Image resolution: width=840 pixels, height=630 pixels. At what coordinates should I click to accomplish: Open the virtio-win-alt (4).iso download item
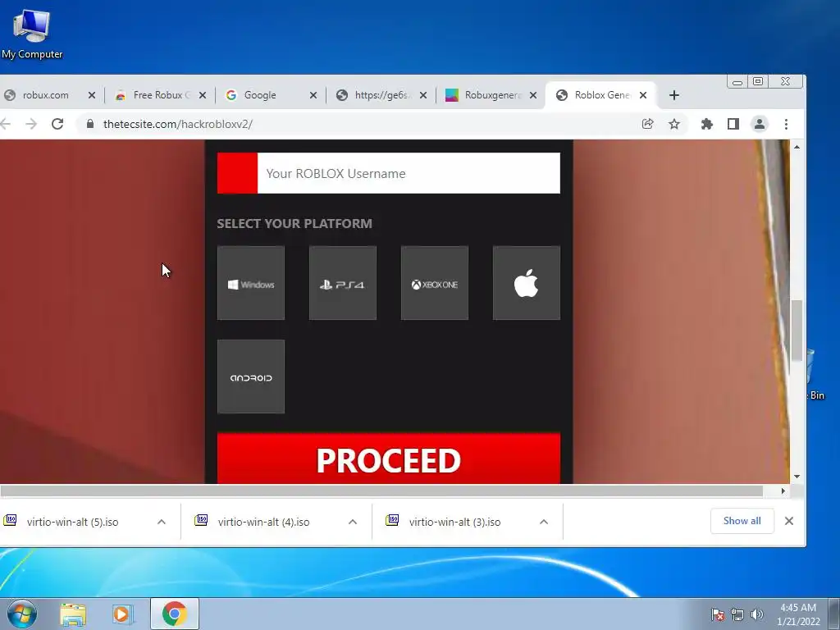tap(263, 522)
